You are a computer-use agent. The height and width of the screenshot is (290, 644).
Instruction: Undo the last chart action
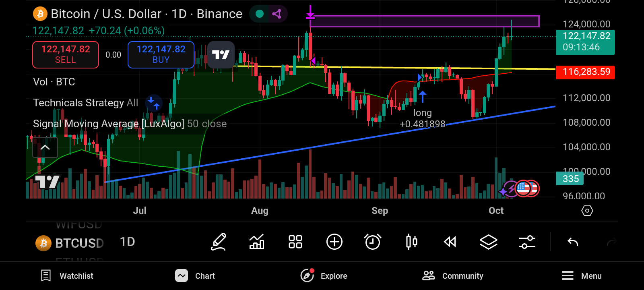click(573, 242)
